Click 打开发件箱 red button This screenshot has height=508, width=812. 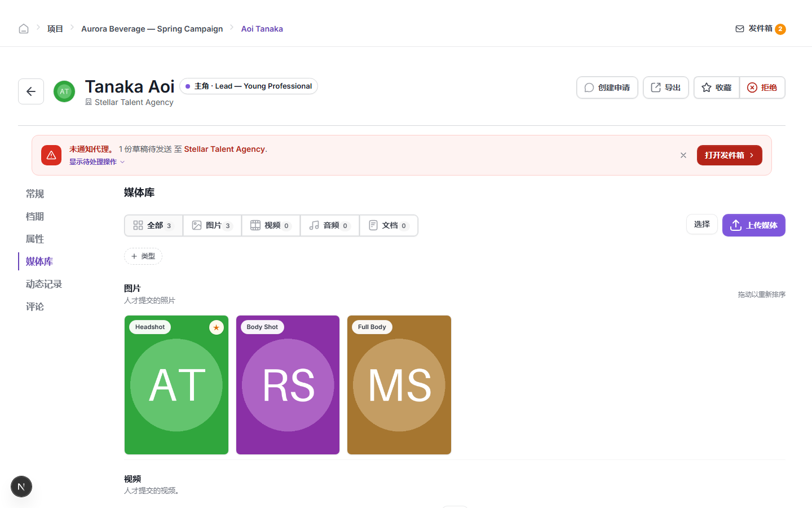tap(730, 155)
